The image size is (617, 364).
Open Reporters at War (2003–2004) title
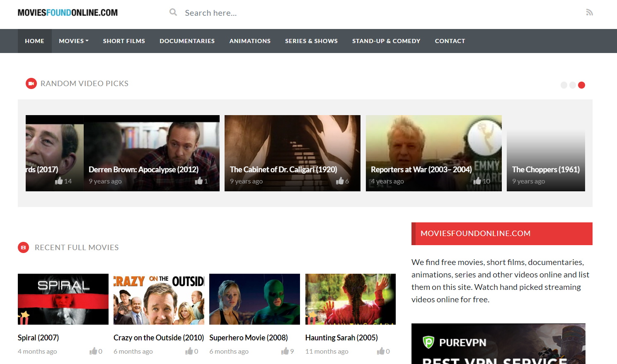pyautogui.click(x=421, y=169)
